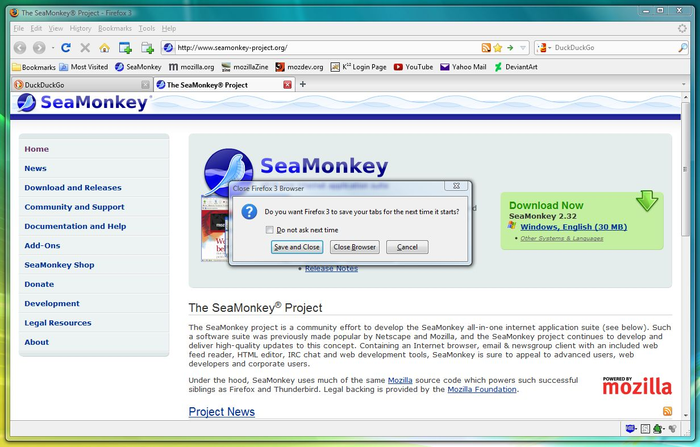This screenshot has width=700, height=447.
Task: Open the Community and Support link
Action: [74, 207]
